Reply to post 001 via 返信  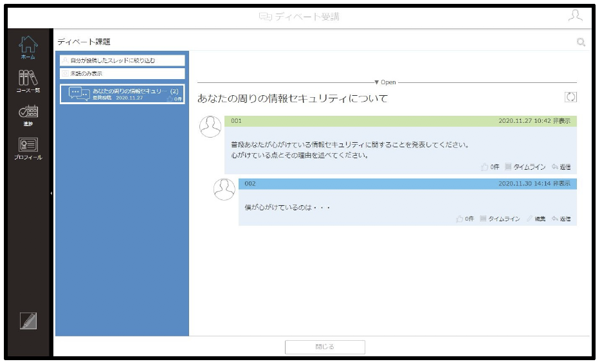(561, 167)
